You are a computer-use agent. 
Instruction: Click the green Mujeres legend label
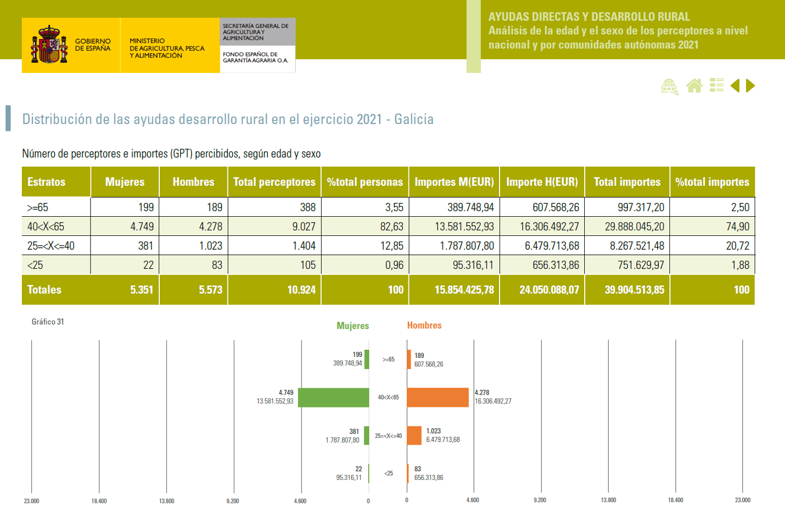353,326
